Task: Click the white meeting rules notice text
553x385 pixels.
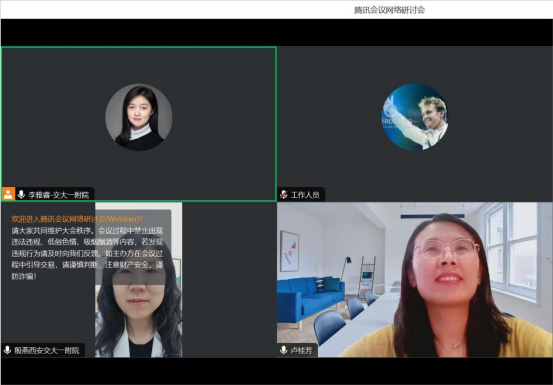Action: click(87, 253)
